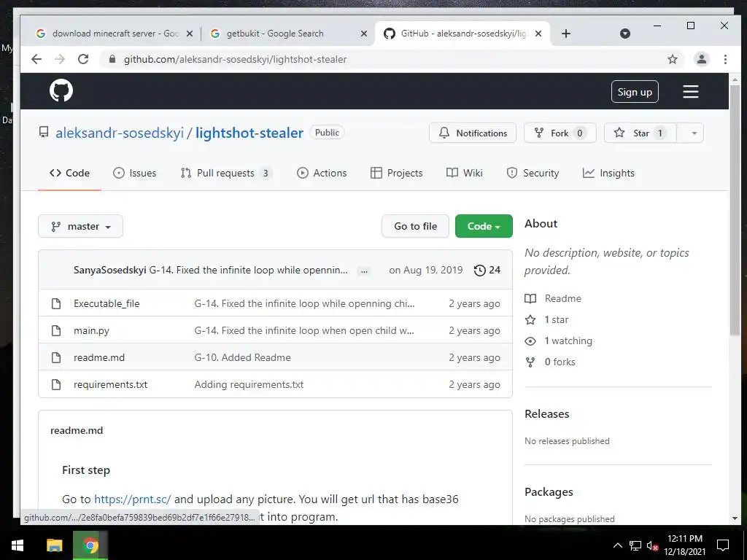This screenshot has height=560, width=747.
Task: Open the Executable_file entry
Action: 107,303
